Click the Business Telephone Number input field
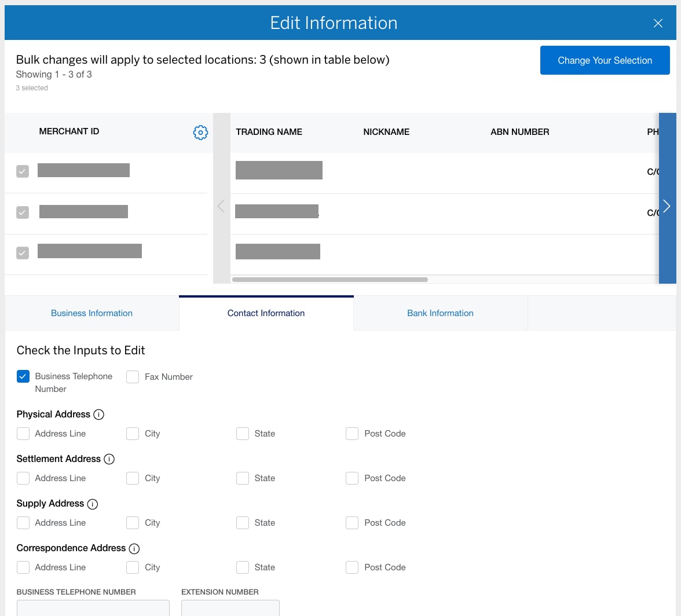 (93, 608)
